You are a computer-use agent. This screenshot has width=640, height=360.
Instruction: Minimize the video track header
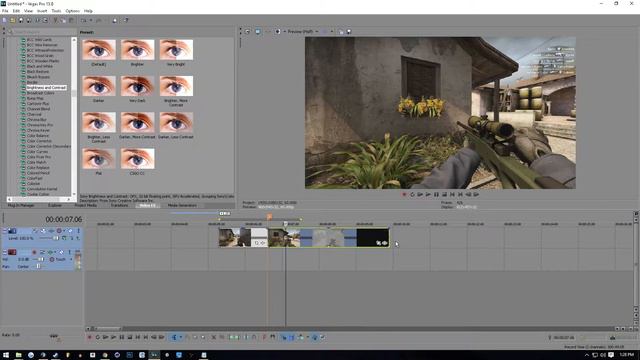pos(5,231)
